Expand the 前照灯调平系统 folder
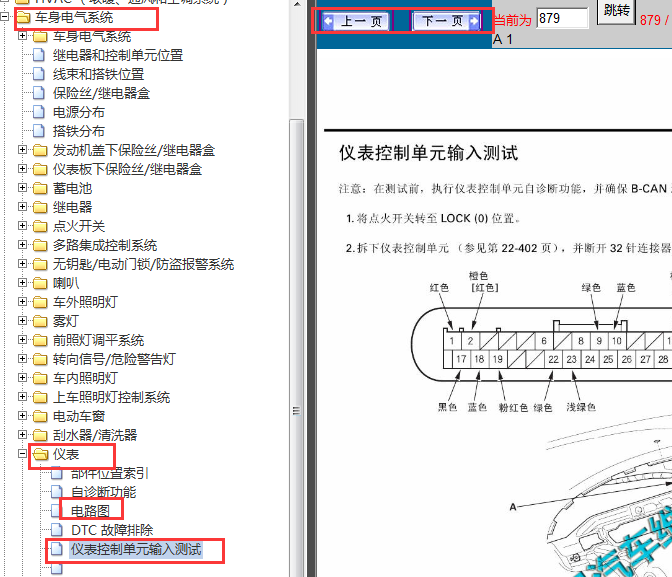Image resolution: width=672 pixels, height=577 pixels. (22, 340)
